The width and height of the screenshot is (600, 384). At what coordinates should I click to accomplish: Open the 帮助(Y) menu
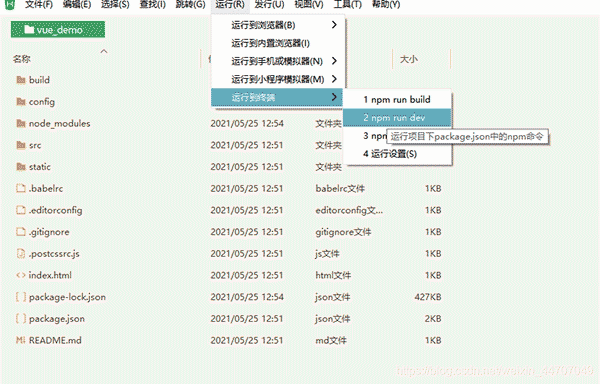[x=386, y=5]
